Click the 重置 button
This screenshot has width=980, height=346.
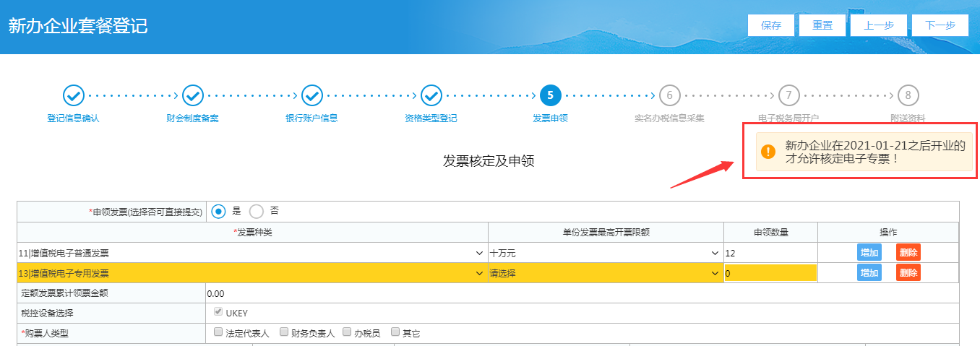[x=822, y=25]
